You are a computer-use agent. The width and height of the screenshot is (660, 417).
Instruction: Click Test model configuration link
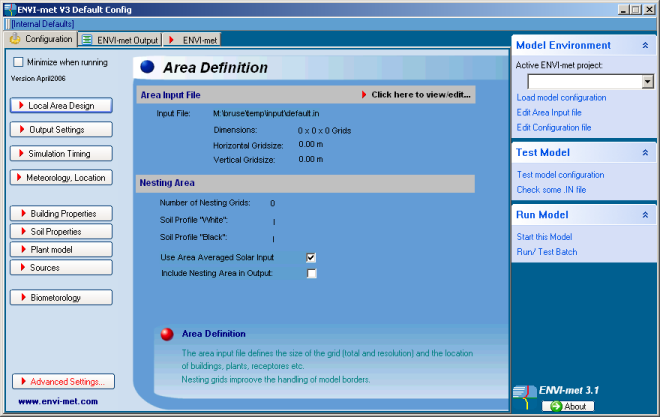[x=560, y=175]
